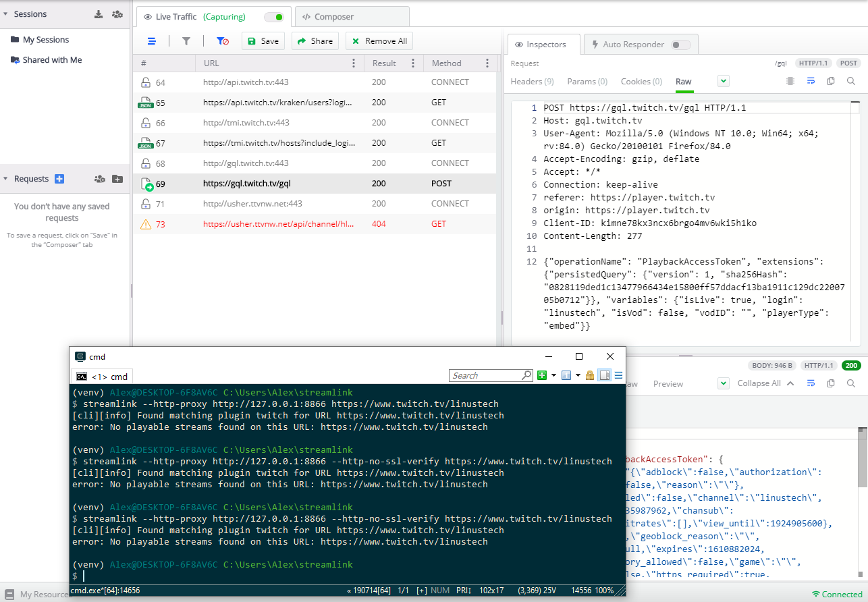Open the cmd window hamburger menu

(618, 375)
